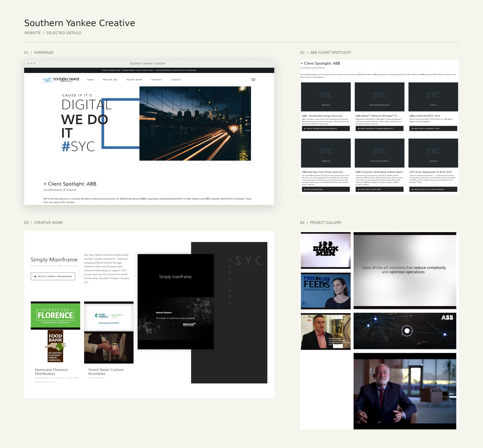Click ABB Customer World Best of Both Demo heading
483x448 pixels.
pos(379,172)
